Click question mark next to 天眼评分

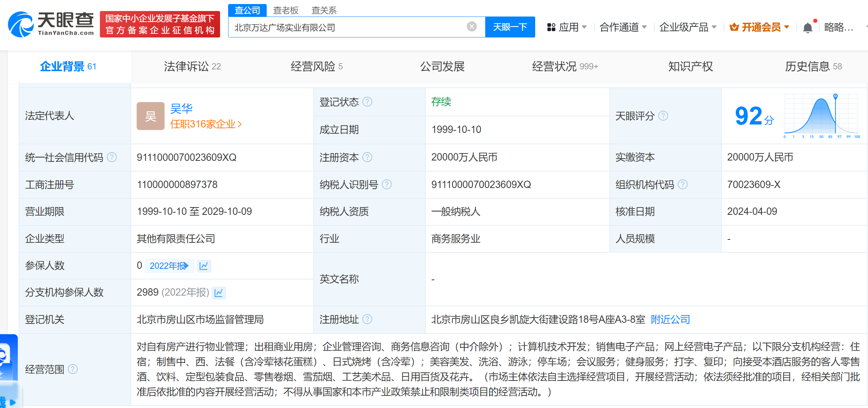click(x=663, y=116)
